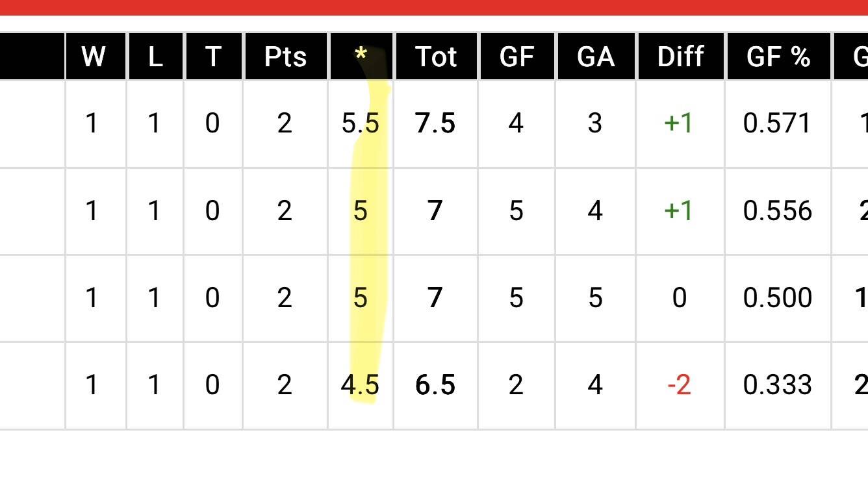
Task: Click the 4.5 highlighted cell
Action: [x=360, y=385]
